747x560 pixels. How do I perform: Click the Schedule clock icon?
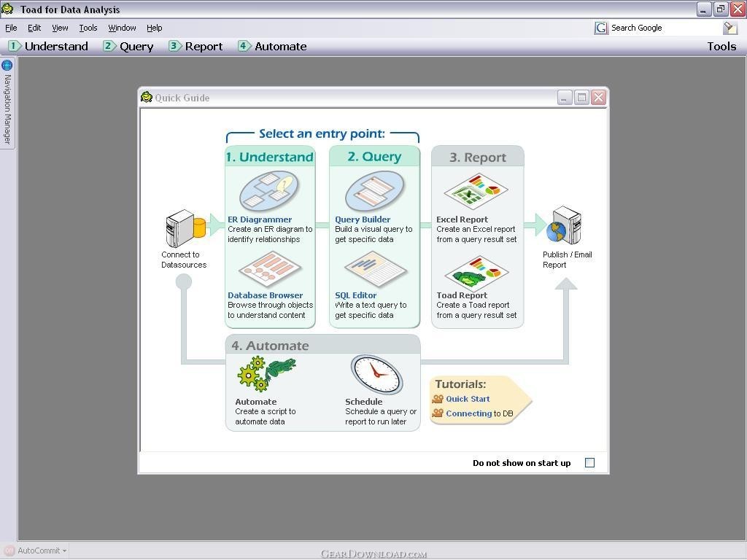point(376,374)
